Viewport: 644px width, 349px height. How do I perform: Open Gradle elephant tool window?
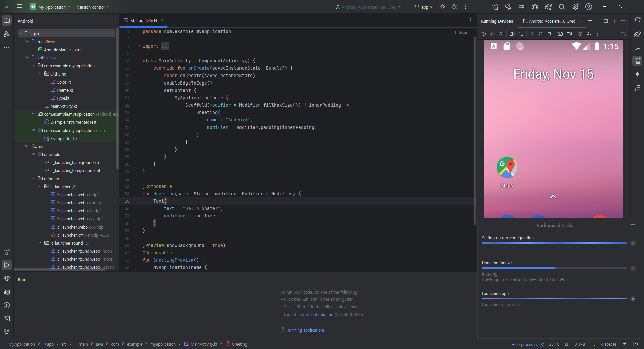[637, 34]
